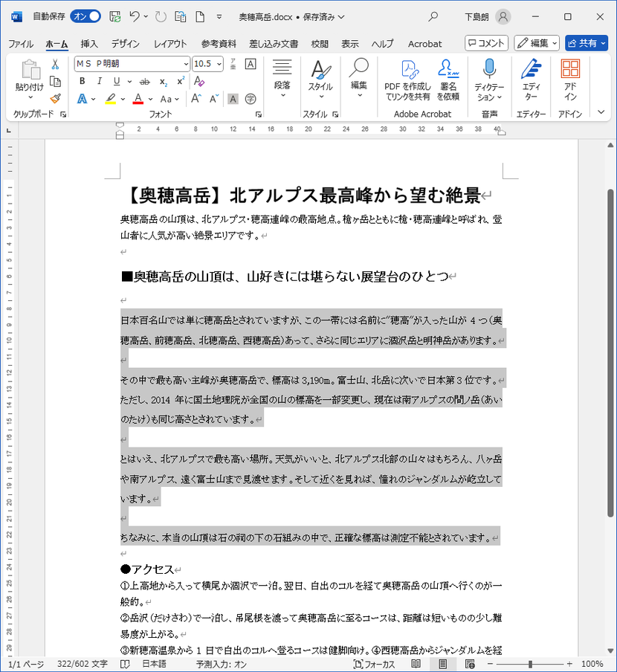Click the 日本語 language status

(155, 664)
